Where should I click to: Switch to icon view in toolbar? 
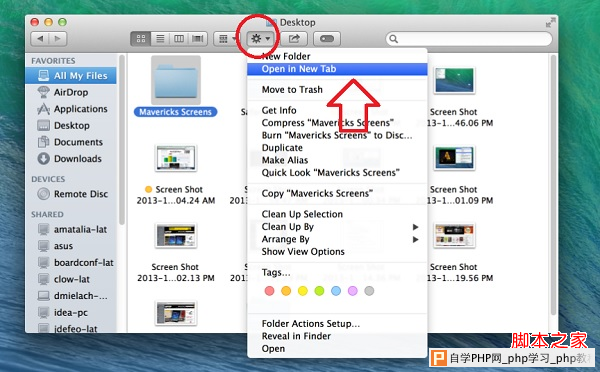click(x=141, y=39)
